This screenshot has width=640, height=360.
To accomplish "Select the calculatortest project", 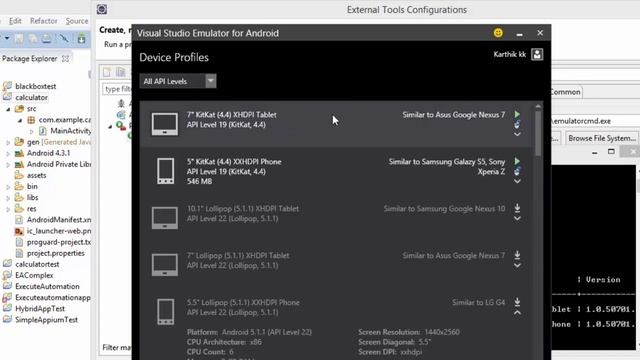I will coord(37,264).
